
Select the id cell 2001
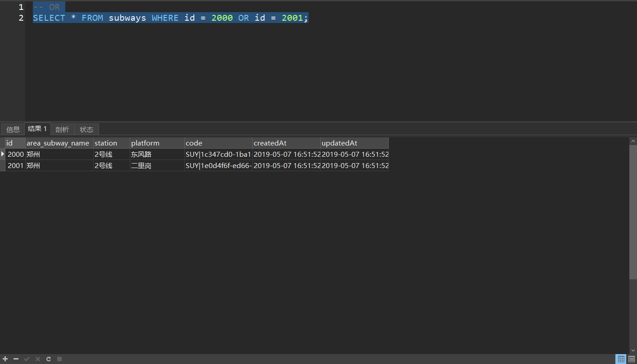(15, 165)
